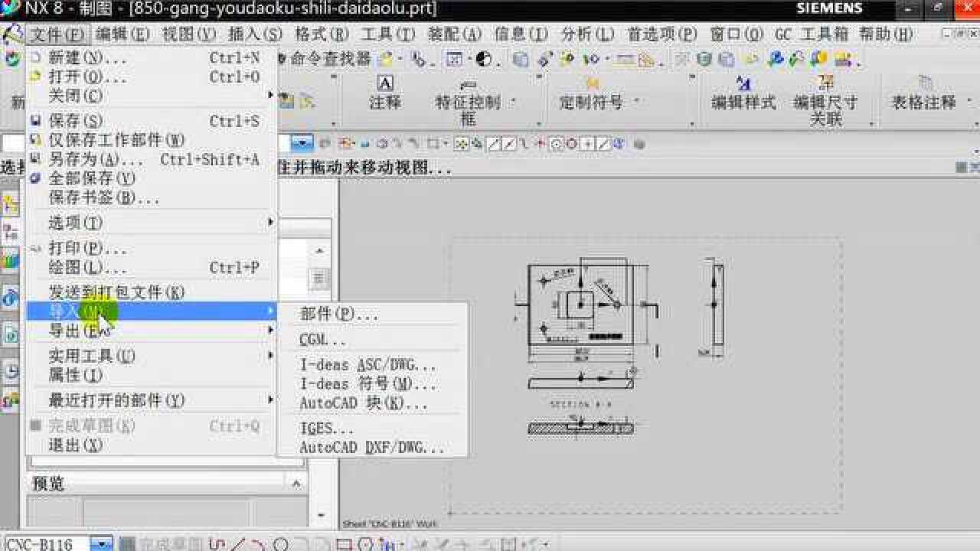This screenshot has width=980, height=551.
Task: Expand the 定制符号 dropdown arrow
Action: point(635,101)
